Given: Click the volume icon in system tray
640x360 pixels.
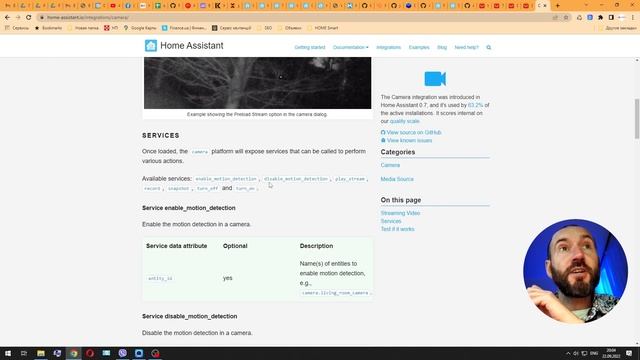Looking at the screenshot, I should click(576, 353).
